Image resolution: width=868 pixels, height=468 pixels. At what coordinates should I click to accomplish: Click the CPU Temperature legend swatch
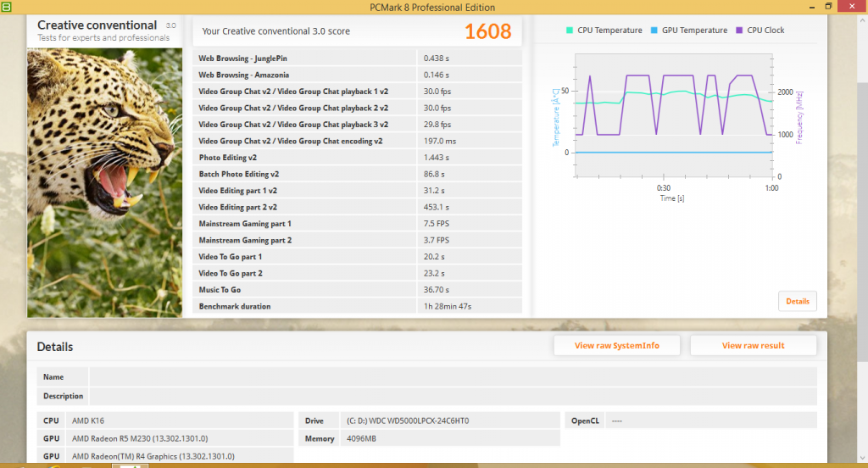pyautogui.click(x=570, y=31)
